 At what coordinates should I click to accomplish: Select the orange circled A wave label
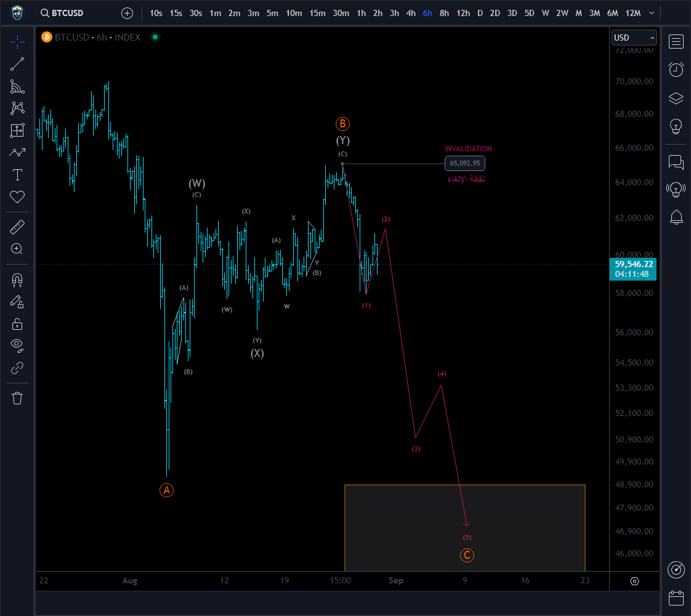[166, 490]
